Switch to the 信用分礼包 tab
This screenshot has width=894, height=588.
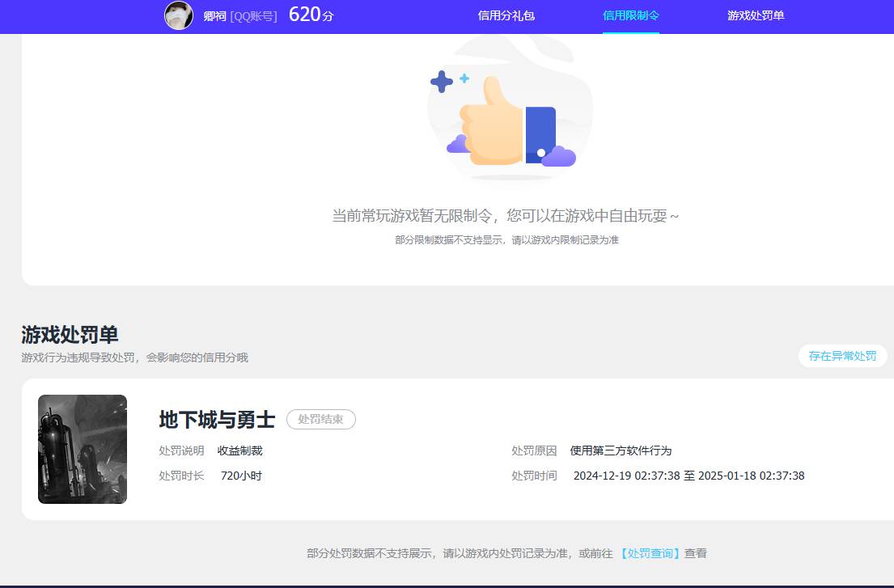pos(505,16)
